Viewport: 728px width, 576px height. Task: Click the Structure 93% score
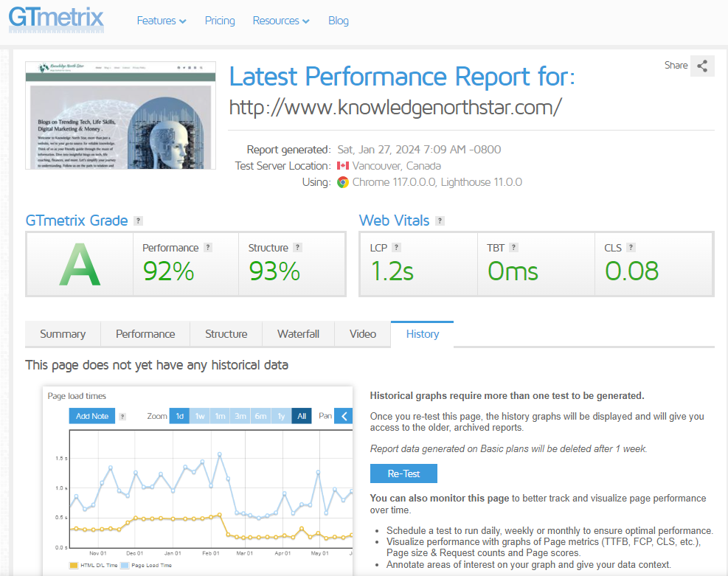(x=274, y=271)
